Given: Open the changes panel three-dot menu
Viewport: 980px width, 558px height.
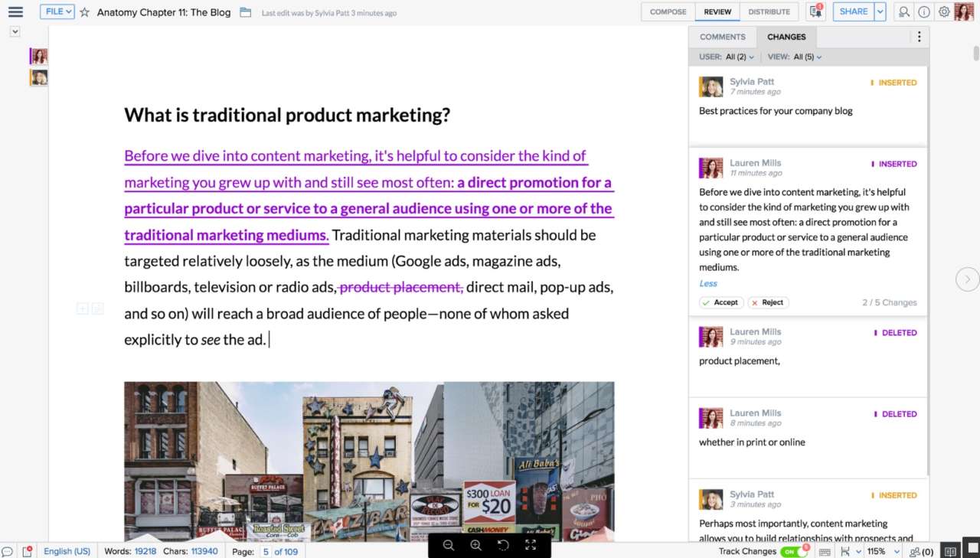Looking at the screenshot, I should coord(919,37).
